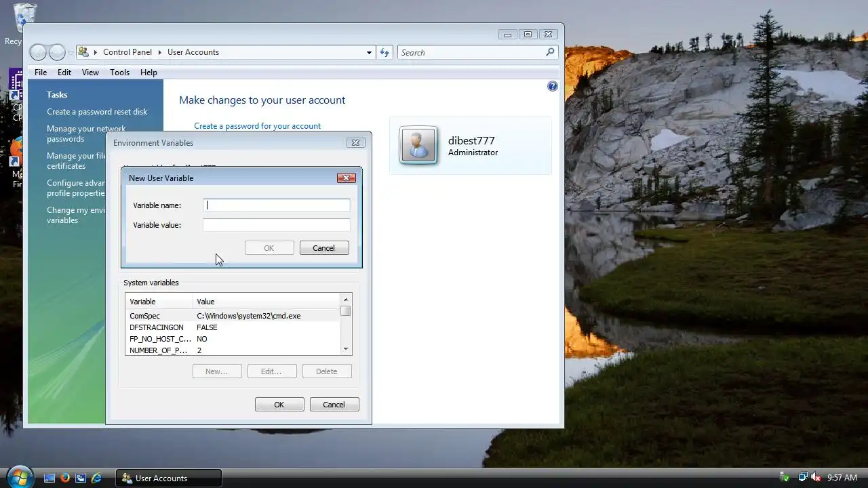The image size is (868, 488).
Task: Open the View menu
Action: click(90, 73)
